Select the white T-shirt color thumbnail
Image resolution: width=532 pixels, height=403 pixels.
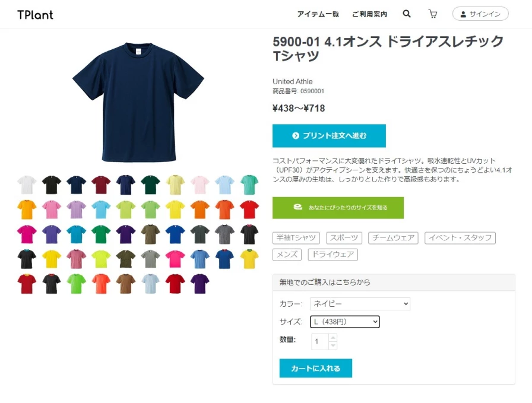pyautogui.click(x=27, y=185)
